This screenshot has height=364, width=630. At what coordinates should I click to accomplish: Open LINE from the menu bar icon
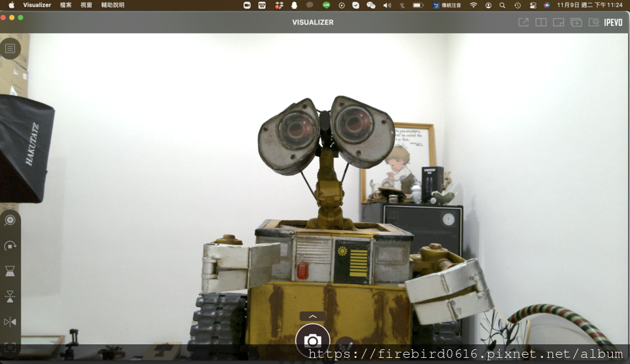pos(326,5)
